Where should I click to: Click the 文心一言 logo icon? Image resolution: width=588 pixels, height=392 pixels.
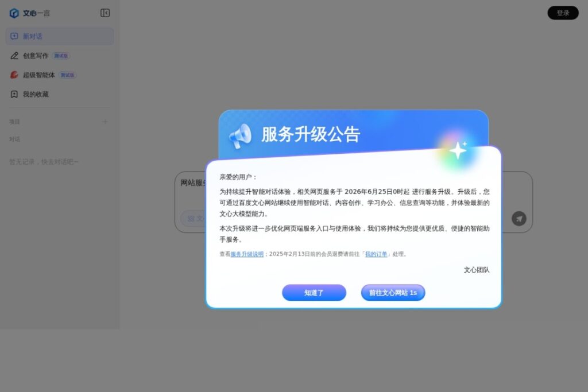14,13
